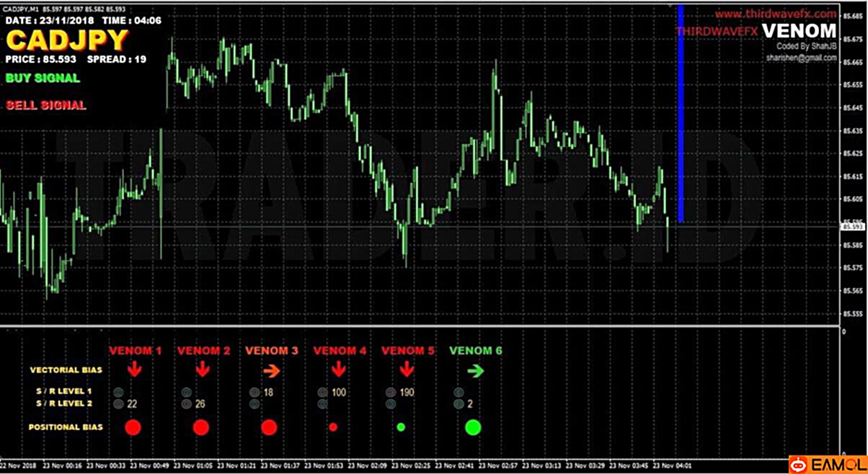Image resolution: width=868 pixels, height=474 pixels.
Task: Click the VENOM 2 S/R Level 1 gray dot
Action: coord(187,393)
